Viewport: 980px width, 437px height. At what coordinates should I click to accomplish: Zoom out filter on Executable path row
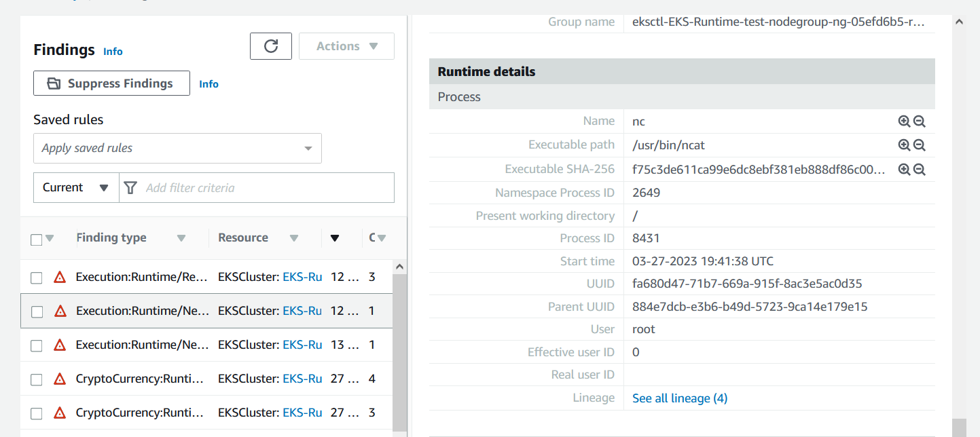point(920,145)
